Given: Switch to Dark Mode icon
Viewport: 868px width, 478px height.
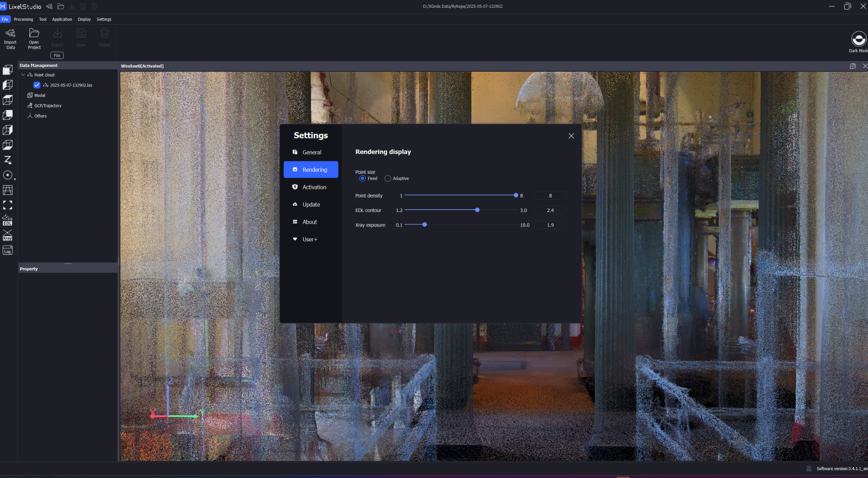Looking at the screenshot, I should pos(858,39).
